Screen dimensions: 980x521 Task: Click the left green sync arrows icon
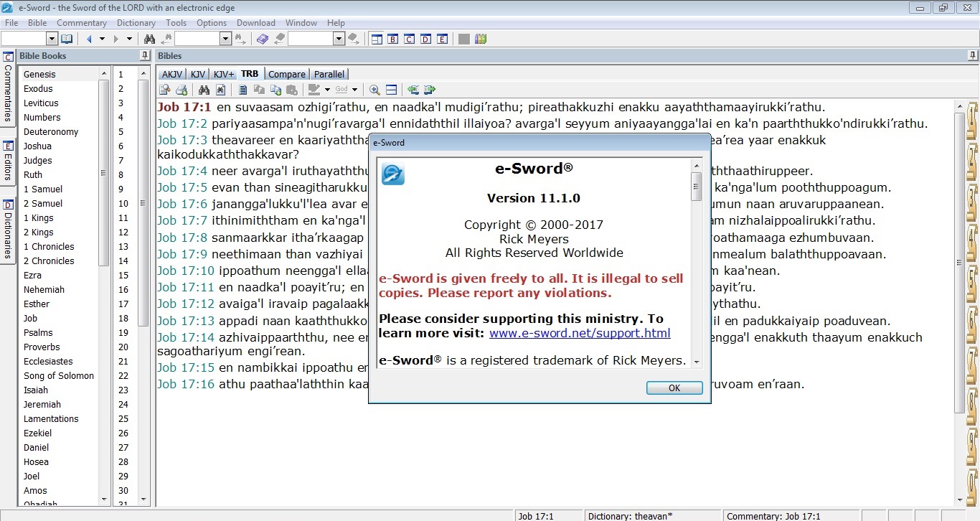pos(413,90)
